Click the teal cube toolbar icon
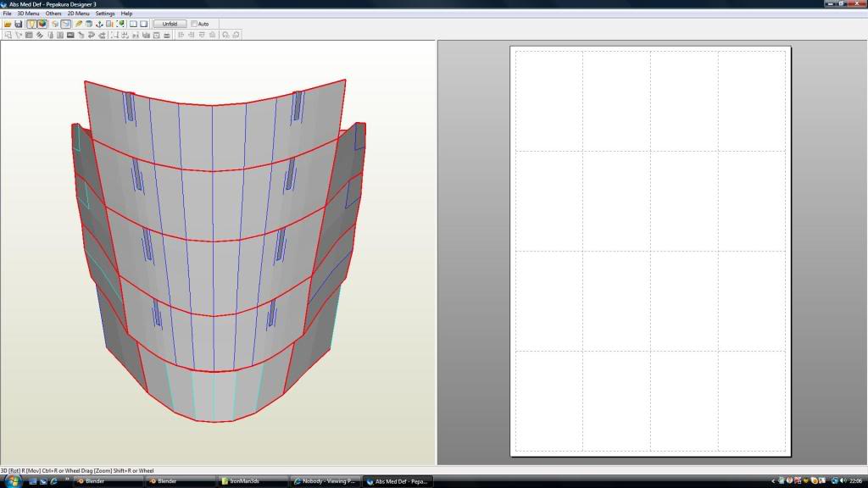Viewport: 868px width, 488px height. point(88,24)
